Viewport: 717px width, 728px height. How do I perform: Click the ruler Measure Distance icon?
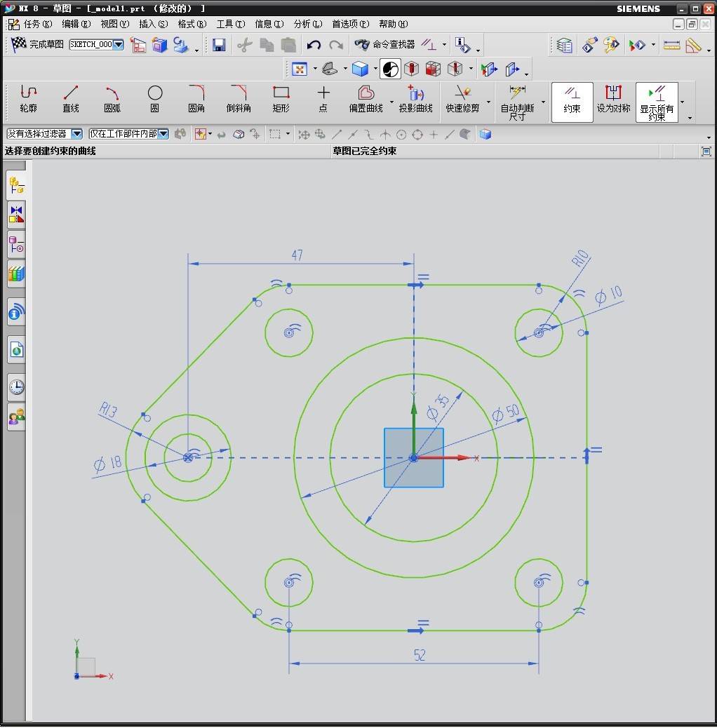671,45
